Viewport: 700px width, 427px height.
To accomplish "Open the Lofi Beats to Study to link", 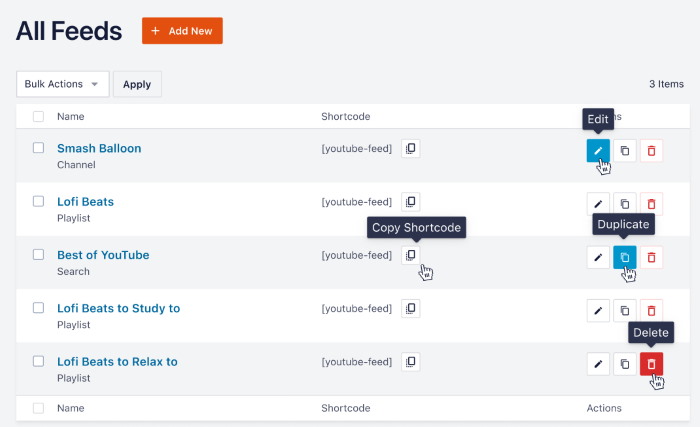I will [118, 308].
